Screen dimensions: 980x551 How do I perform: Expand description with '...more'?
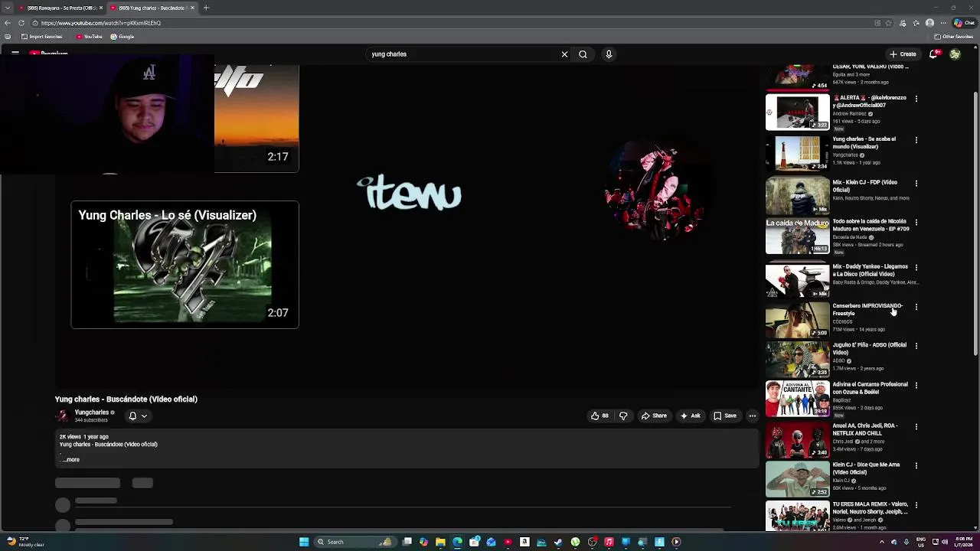70,459
